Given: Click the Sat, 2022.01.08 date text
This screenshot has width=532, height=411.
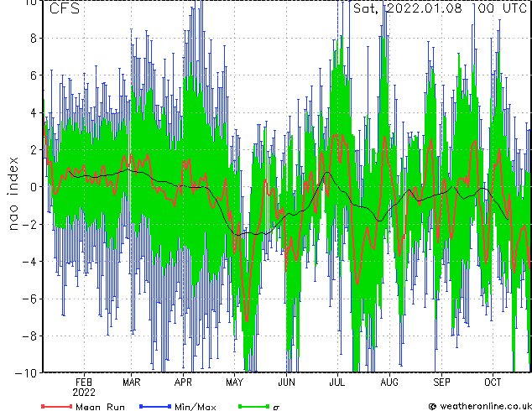Looking at the screenshot, I should (x=408, y=8).
